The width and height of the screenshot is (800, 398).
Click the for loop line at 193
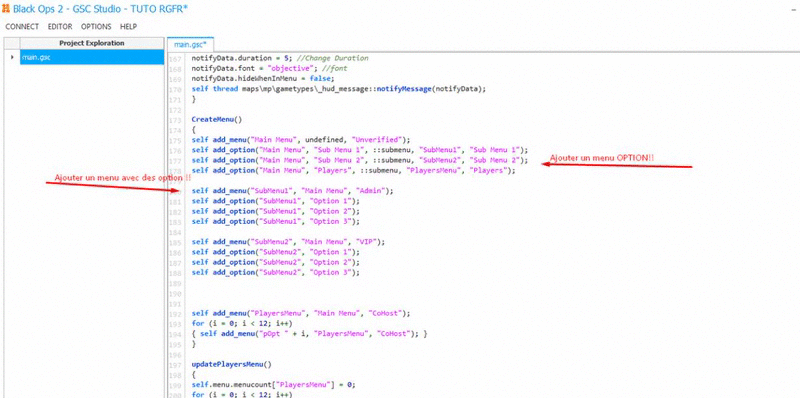click(242, 324)
